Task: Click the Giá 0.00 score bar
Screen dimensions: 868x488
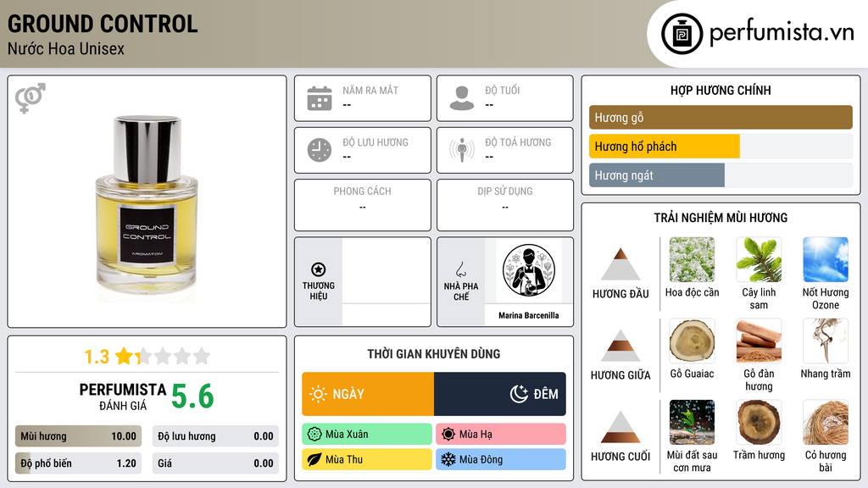Action: pyautogui.click(x=215, y=463)
